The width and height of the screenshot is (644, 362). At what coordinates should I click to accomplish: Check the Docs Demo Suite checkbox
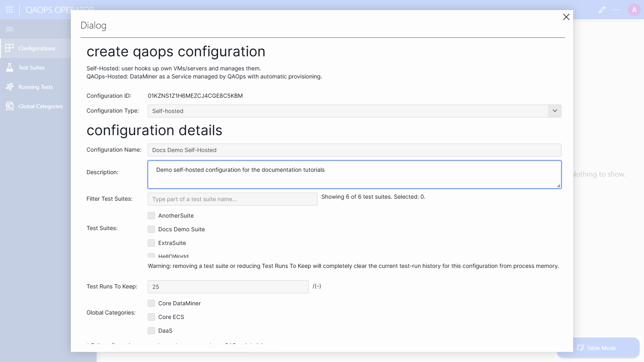click(x=151, y=229)
